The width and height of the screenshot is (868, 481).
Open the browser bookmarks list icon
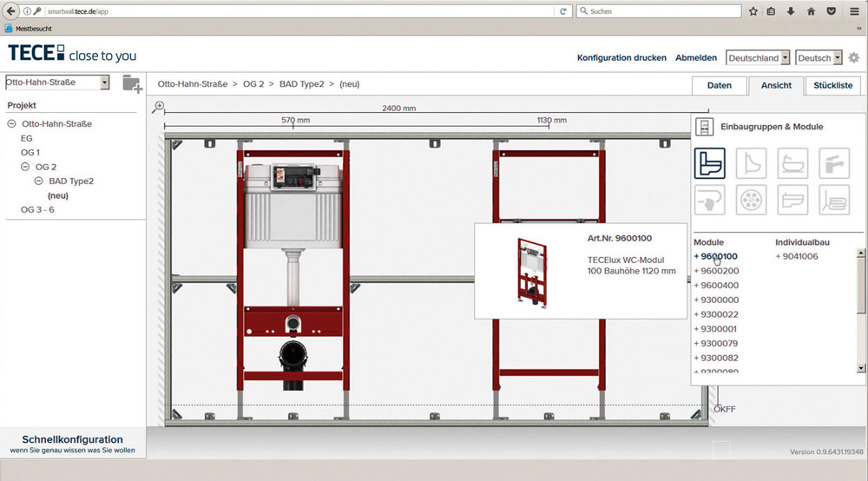771,11
